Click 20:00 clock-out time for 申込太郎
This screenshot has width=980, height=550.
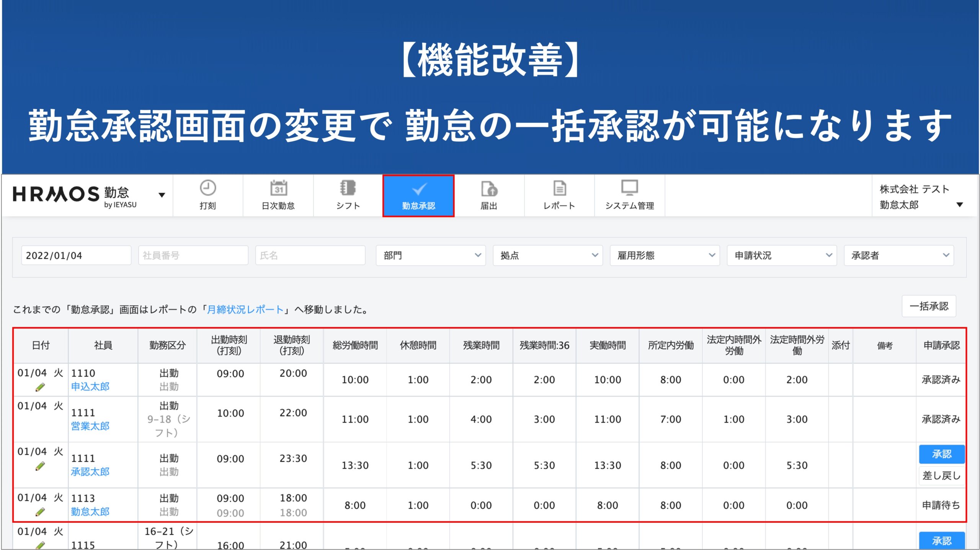[293, 373]
